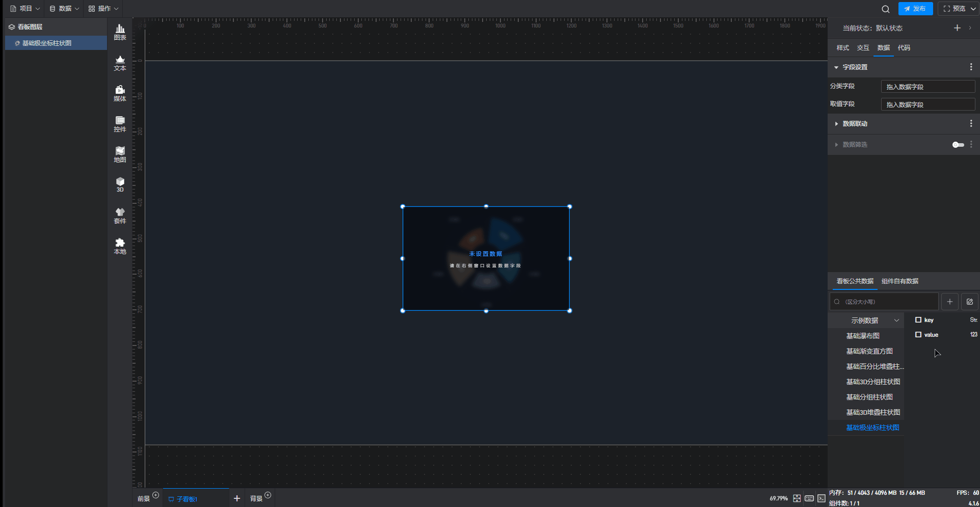Viewport: 980px width, 507px height.
Task: Switch to the 样式 tab
Action: 842,48
